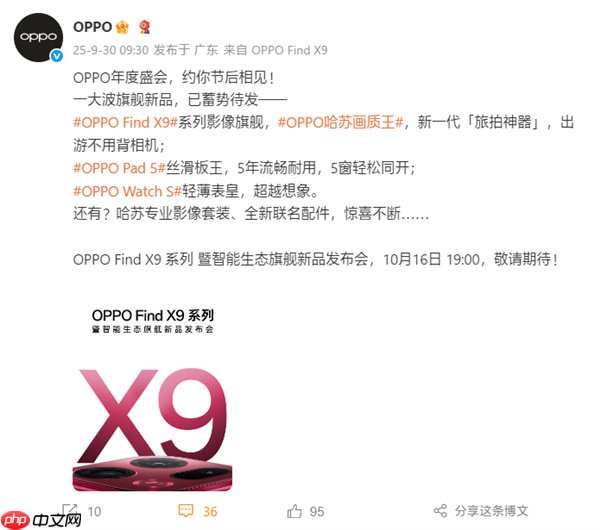Click the php中文网 watermark logo
This screenshot has width=600, height=530.
tap(41, 520)
